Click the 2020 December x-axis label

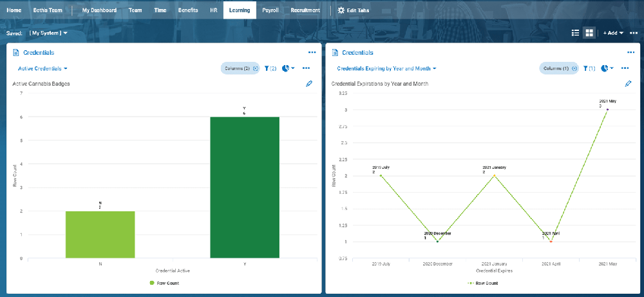click(437, 263)
